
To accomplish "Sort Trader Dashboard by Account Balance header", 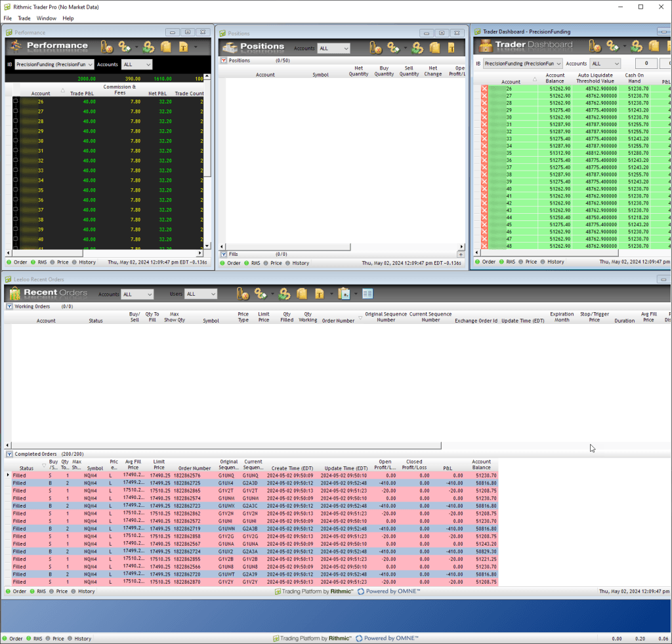I will tap(555, 78).
